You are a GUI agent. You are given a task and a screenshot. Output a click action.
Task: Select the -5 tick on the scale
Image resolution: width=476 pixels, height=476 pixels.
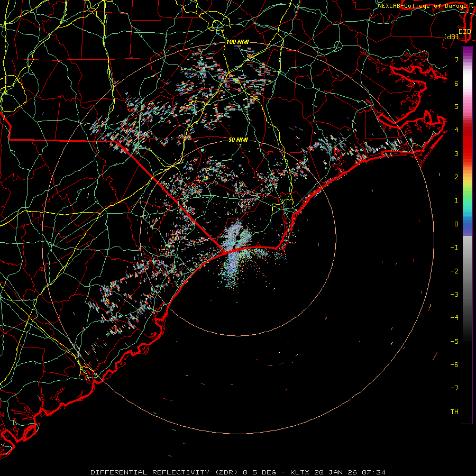454,342
